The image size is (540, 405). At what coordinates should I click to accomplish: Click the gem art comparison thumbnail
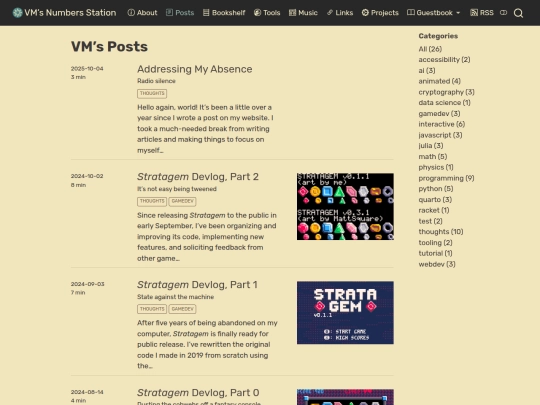(x=345, y=207)
